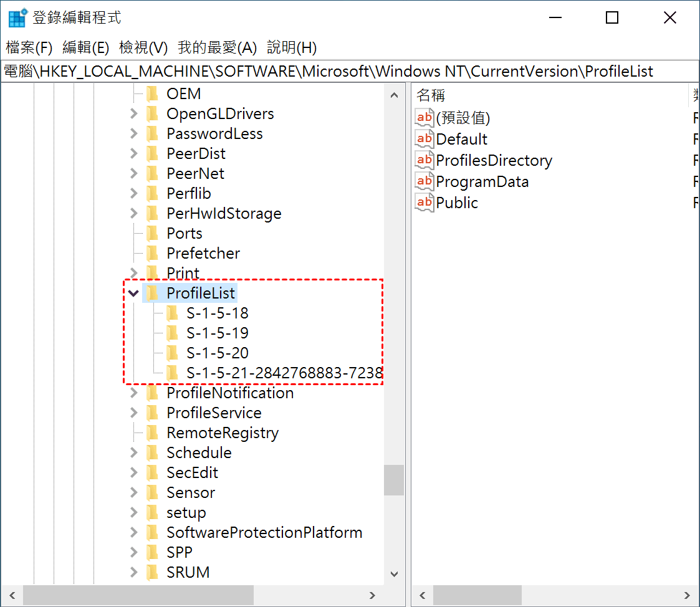Screen dimensions: 700x607
Task: Expand the Perflib key
Action: pyautogui.click(x=133, y=193)
